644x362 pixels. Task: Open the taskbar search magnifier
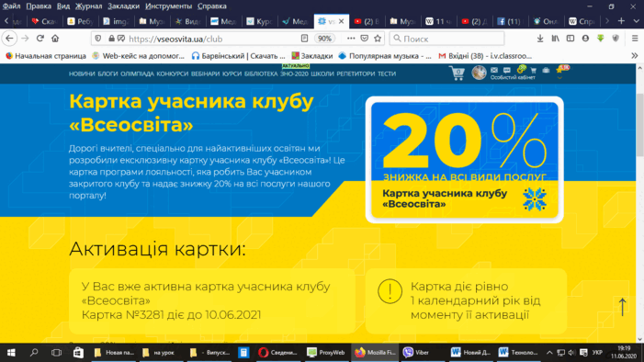[34, 353]
